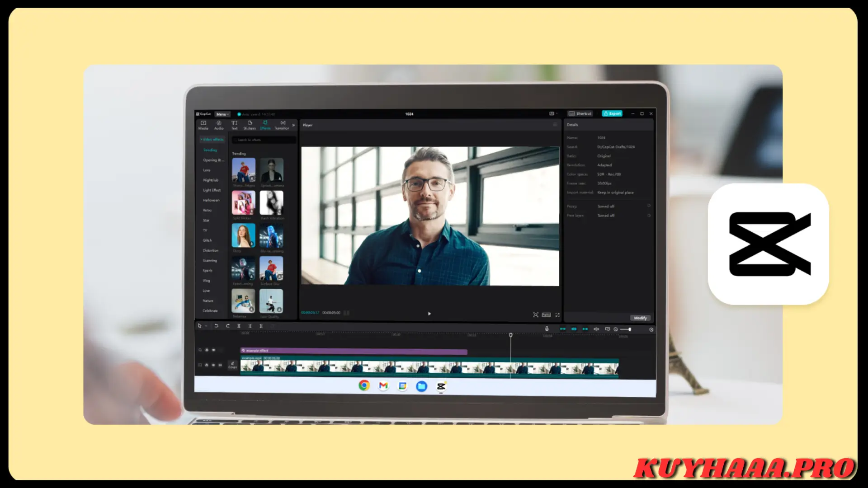Open the Media tab
Screen dimensions: 868x488
coord(203,125)
